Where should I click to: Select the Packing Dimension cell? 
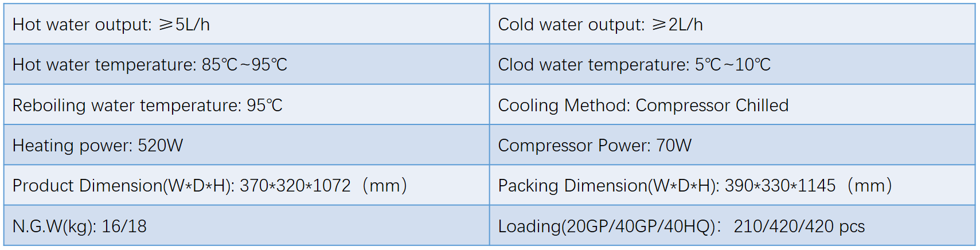point(732,185)
